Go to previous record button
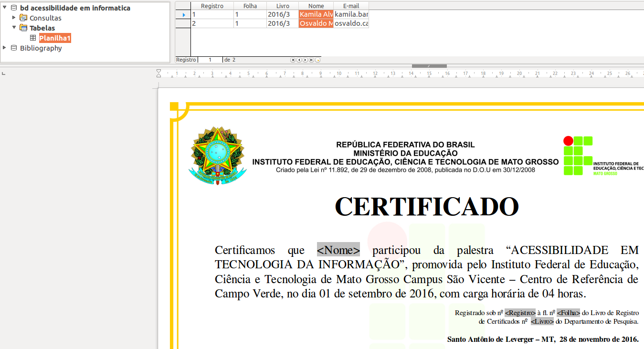This screenshot has height=349, width=644. pos(299,60)
